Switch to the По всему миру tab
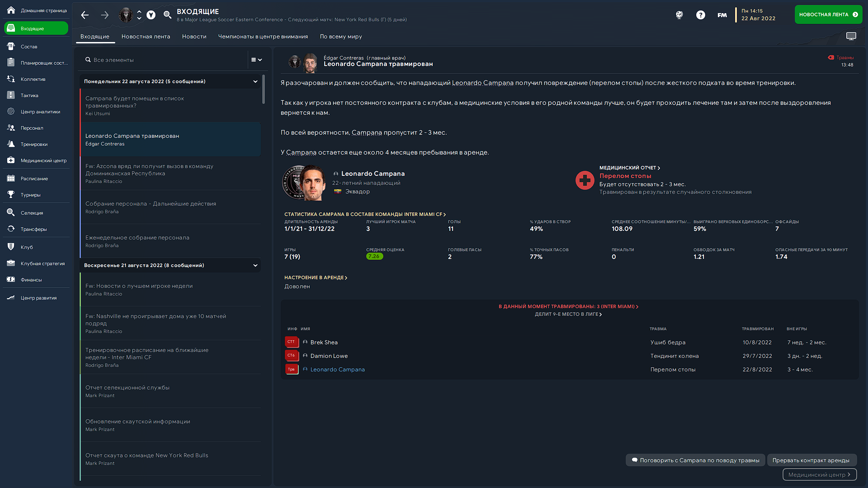 pyautogui.click(x=341, y=37)
